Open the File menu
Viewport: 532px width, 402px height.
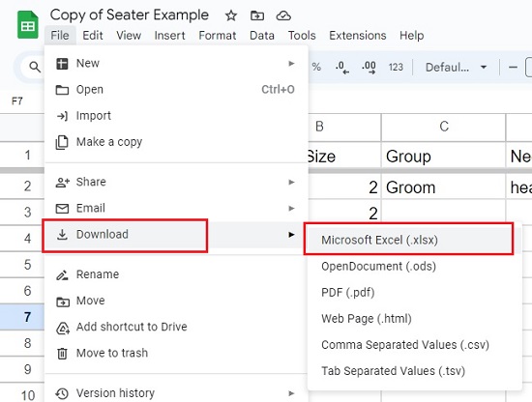pyautogui.click(x=60, y=35)
